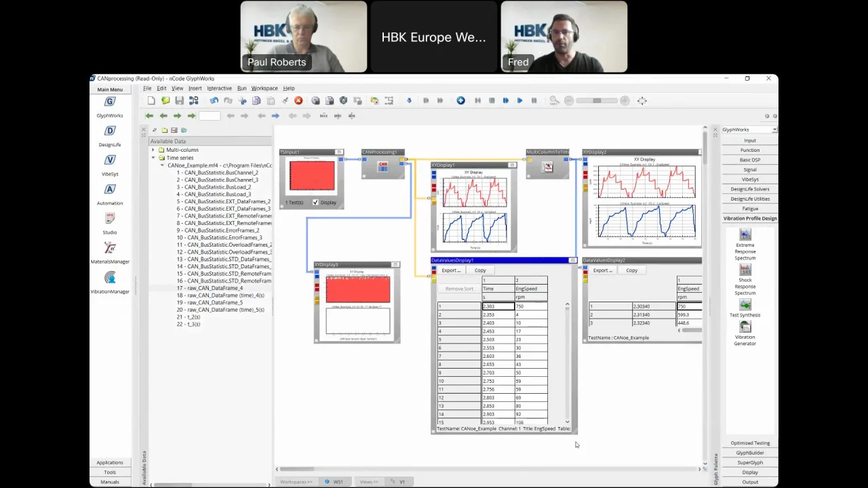The width and height of the screenshot is (868, 488).
Task: Expand the Multi-column tree node
Action: point(153,150)
